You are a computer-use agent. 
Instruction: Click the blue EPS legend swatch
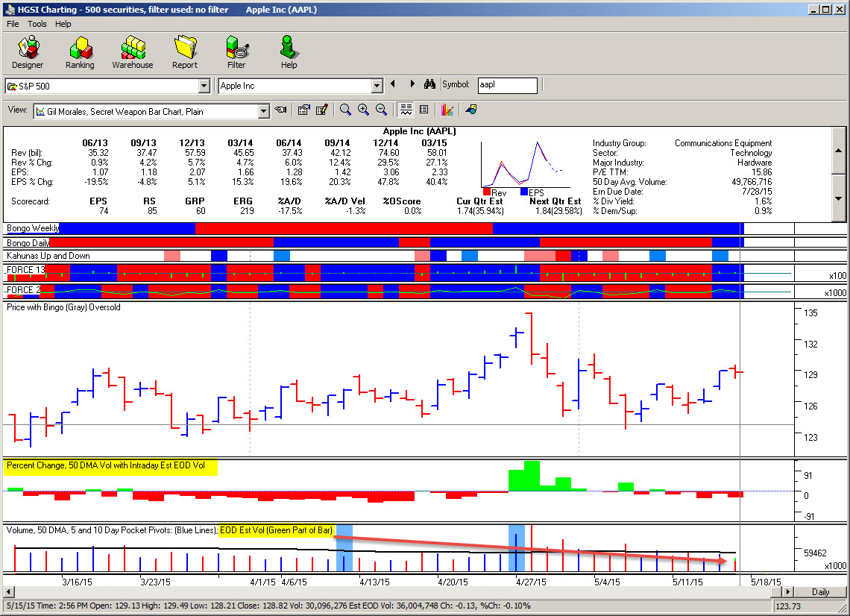(524, 192)
